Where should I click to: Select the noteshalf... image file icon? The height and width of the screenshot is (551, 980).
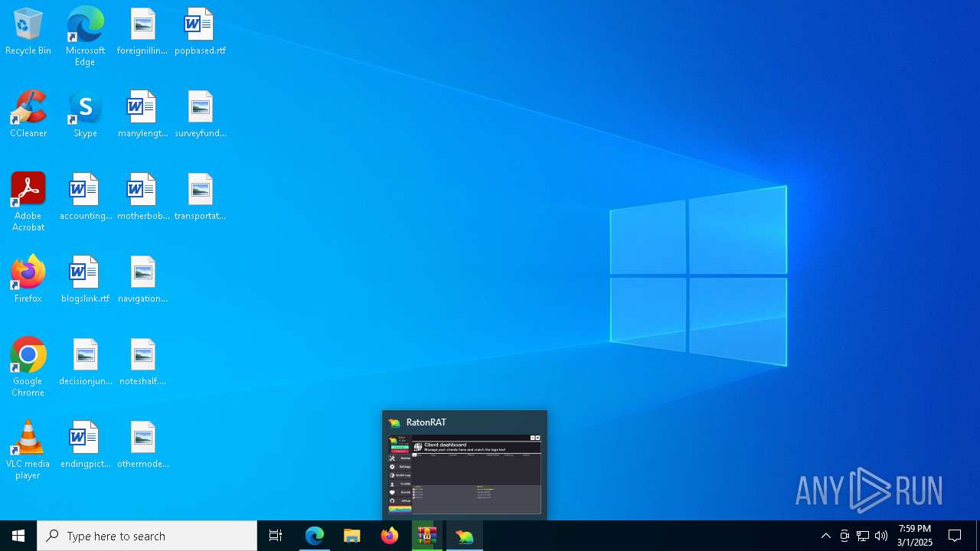pos(142,363)
